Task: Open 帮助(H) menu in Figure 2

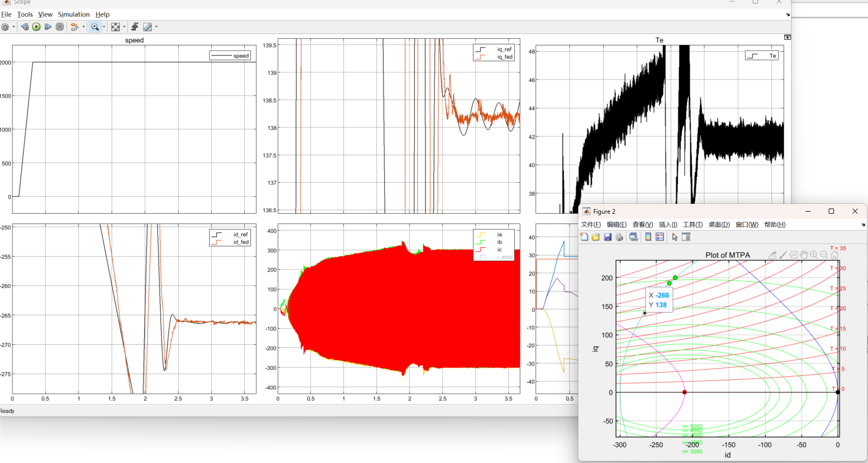Action: pyautogui.click(x=775, y=225)
